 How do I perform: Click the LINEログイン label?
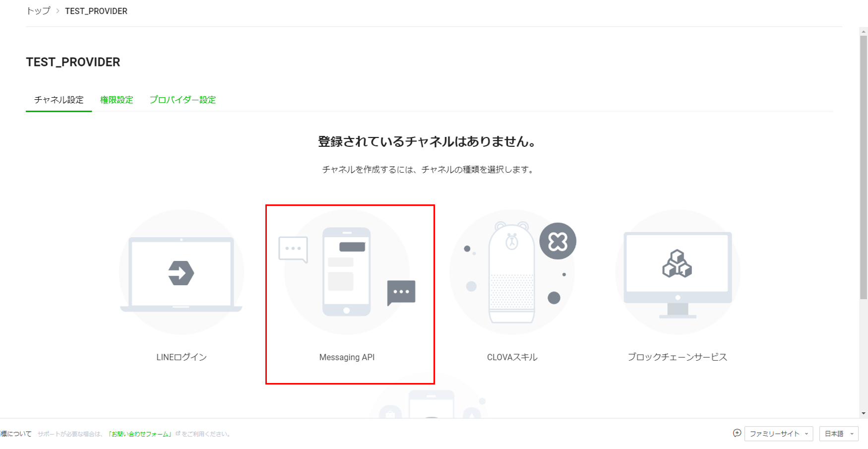point(182,357)
